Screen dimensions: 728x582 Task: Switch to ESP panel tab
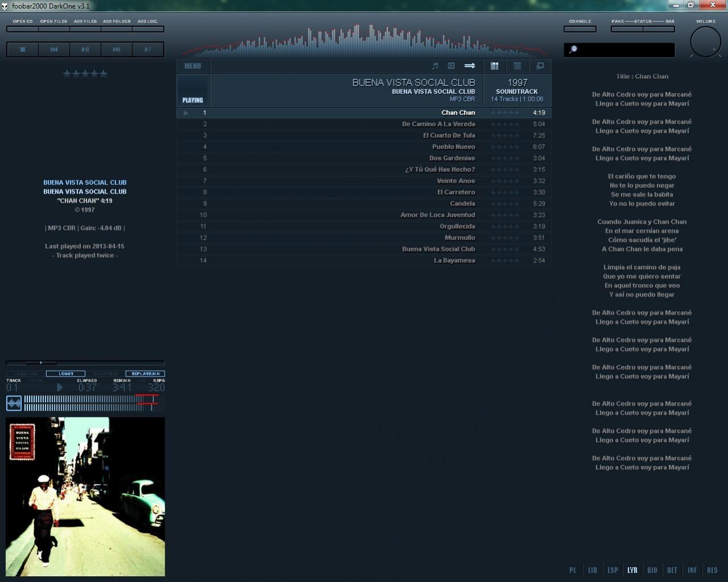(612, 570)
